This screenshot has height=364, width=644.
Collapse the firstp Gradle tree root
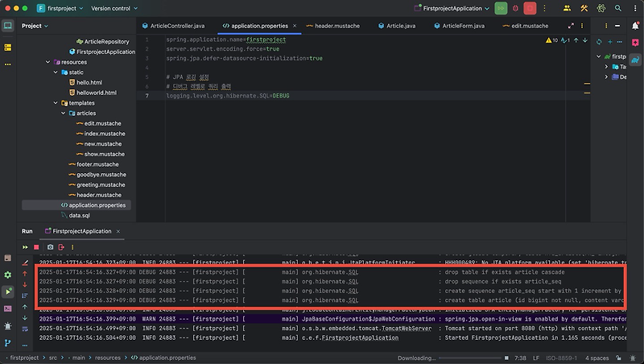click(x=598, y=56)
